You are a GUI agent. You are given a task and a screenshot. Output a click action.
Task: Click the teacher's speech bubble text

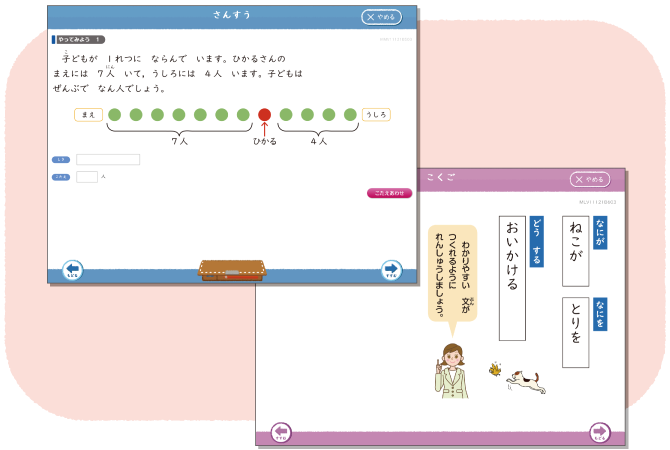453,274
